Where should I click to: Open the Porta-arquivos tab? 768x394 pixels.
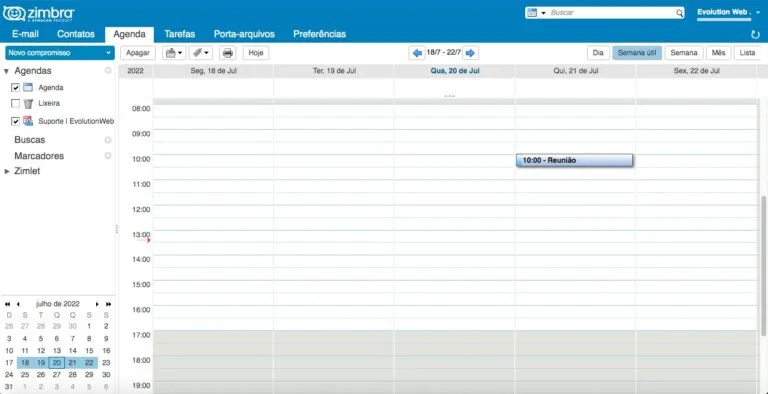coord(244,34)
